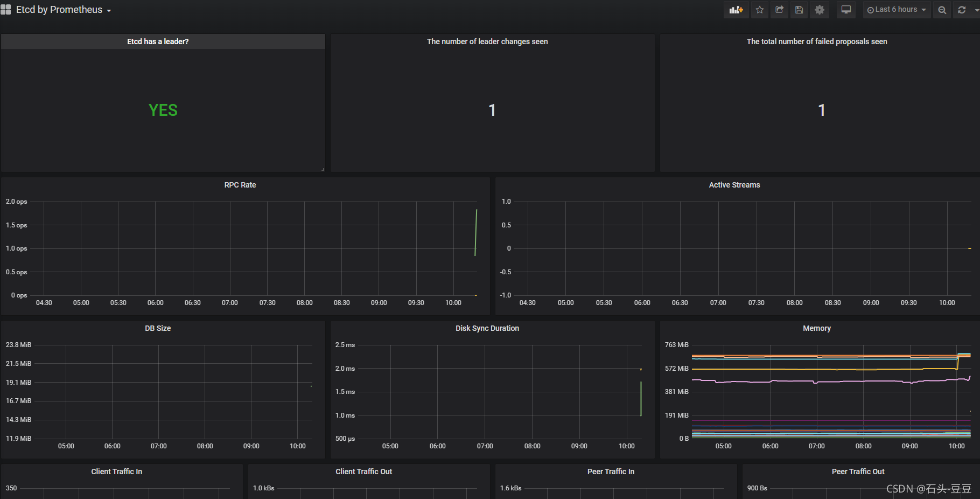Open the failed proposals seen panel title
Screen dimensions: 980x499
coord(817,41)
